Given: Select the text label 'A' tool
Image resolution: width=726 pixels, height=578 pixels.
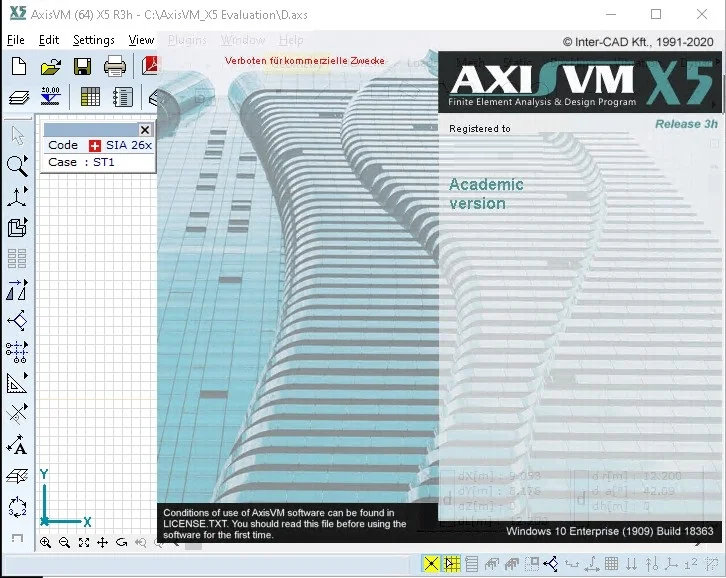Looking at the screenshot, I should (x=17, y=444).
